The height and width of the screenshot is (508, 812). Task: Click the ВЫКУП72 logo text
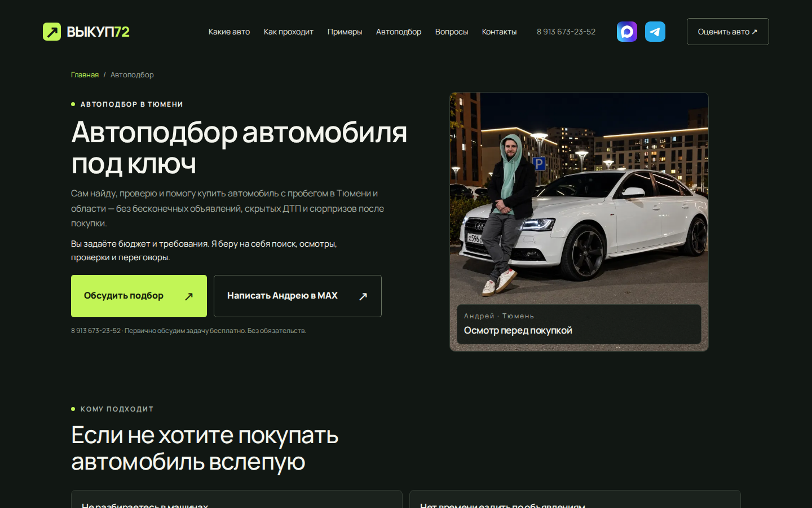tap(98, 32)
